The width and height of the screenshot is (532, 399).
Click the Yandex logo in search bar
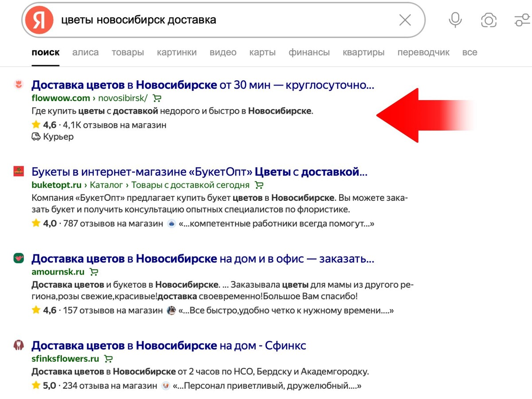coord(39,20)
